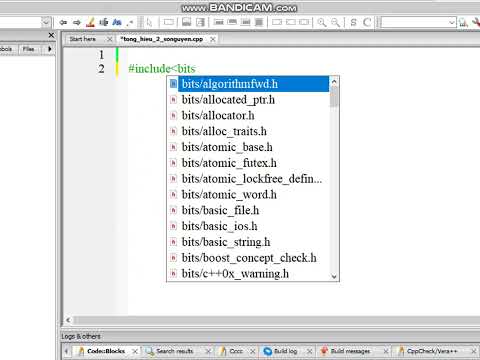
Task: Click the solid dark square toolbar icon
Action: point(259,22)
